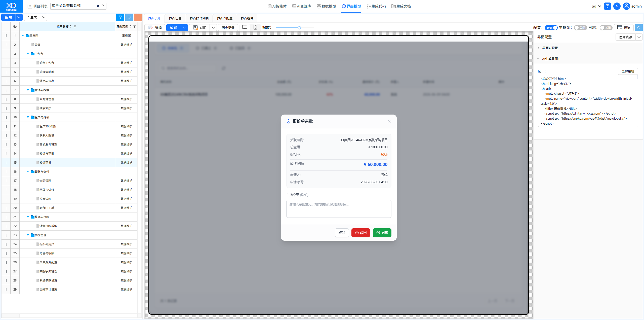Open the document icon beside pg
The height and width of the screenshot is (320, 644).
coord(608,6)
